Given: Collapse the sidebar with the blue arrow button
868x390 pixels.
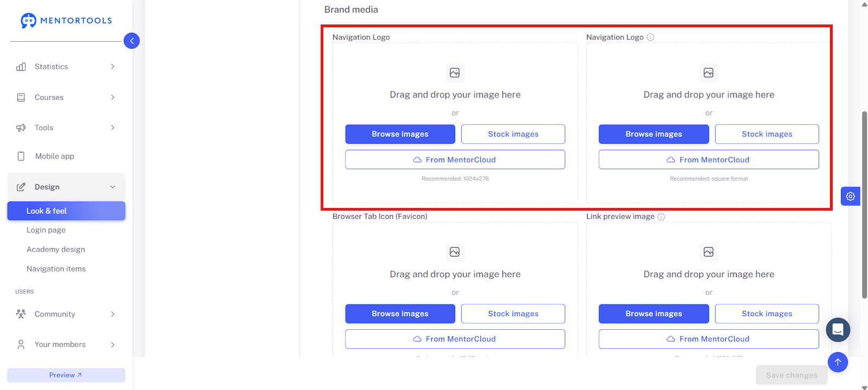Looking at the screenshot, I should [x=132, y=41].
